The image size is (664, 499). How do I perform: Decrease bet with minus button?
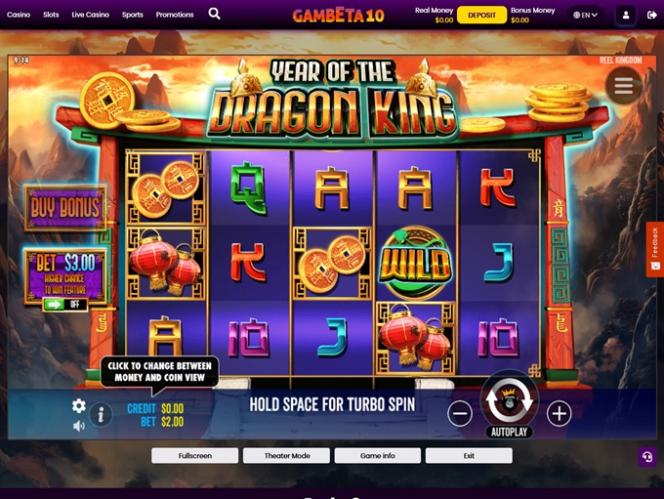[x=460, y=413]
